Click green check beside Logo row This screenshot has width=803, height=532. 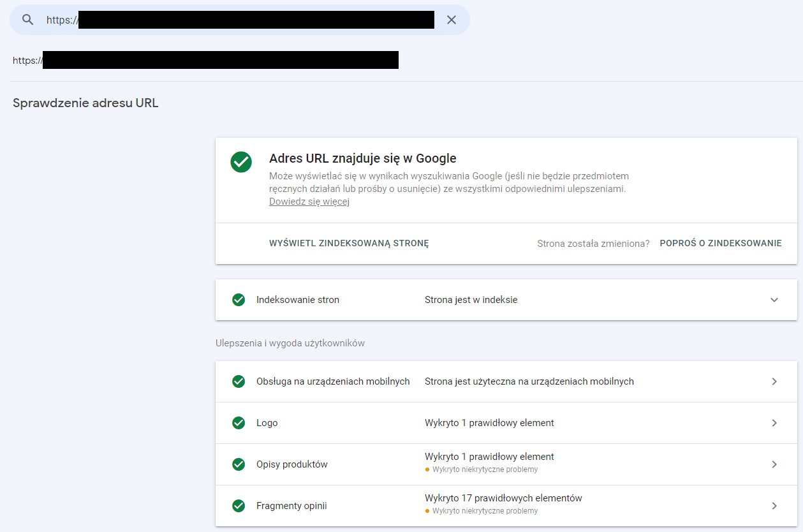pos(239,423)
